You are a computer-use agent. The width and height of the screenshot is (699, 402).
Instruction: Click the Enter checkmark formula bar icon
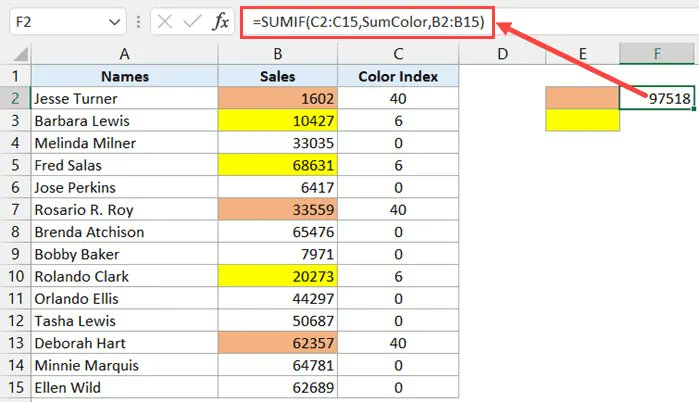(x=192, y=21)
